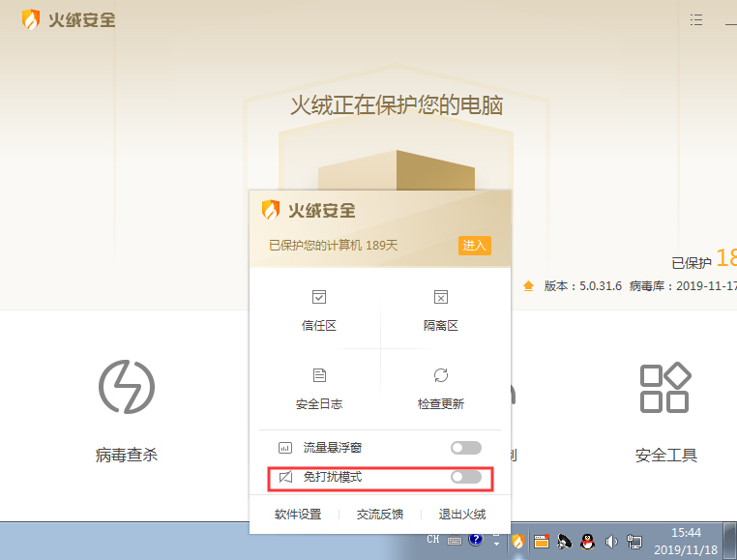The width and height of the screenshot is (737, 560).
Task: Click the 已保护您的计算机 189天 text
Action: (334, 246)
